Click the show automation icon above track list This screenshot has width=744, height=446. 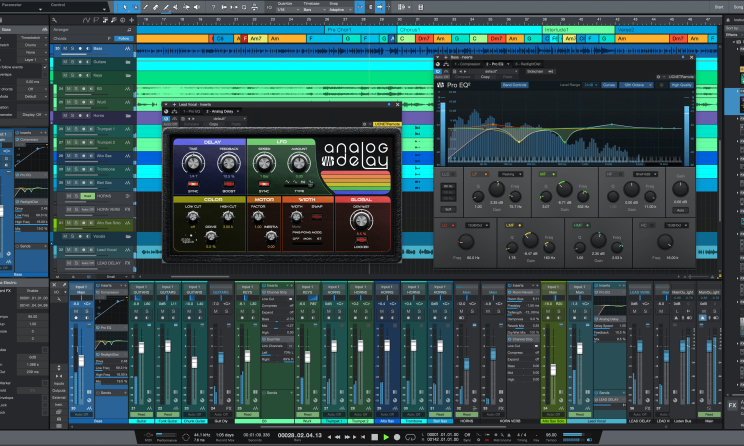(x=86, y=20)
